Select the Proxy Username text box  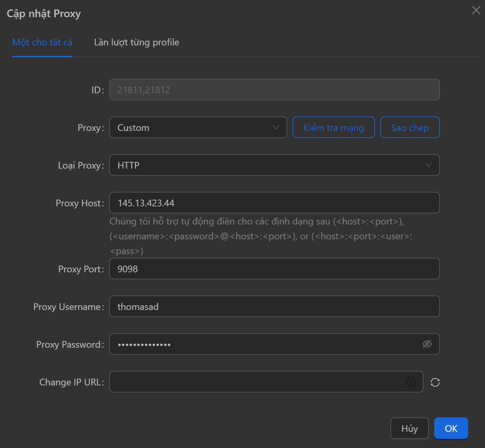(x=274, y=307)
